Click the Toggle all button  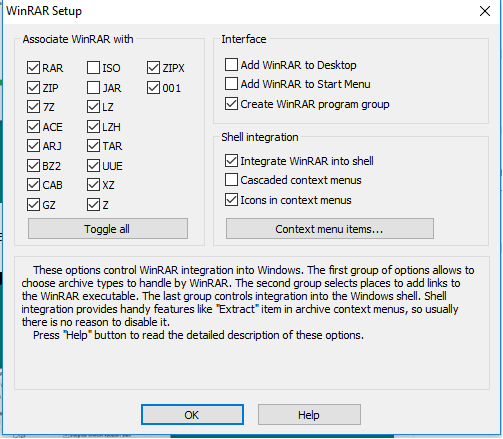click(x=108, y=229)
